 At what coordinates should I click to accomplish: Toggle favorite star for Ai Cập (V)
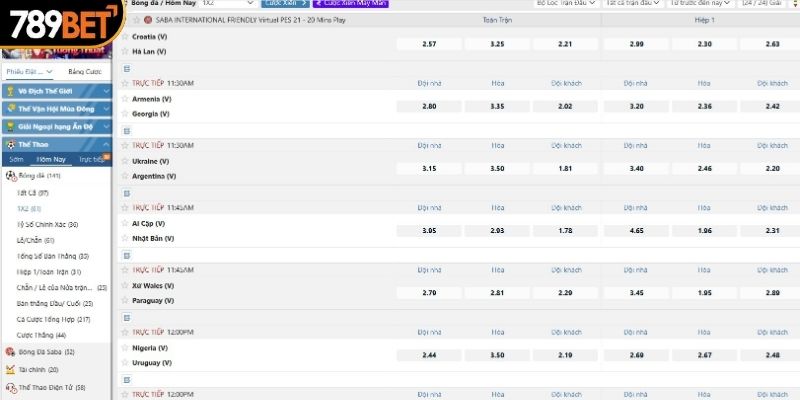pos(126,223)
